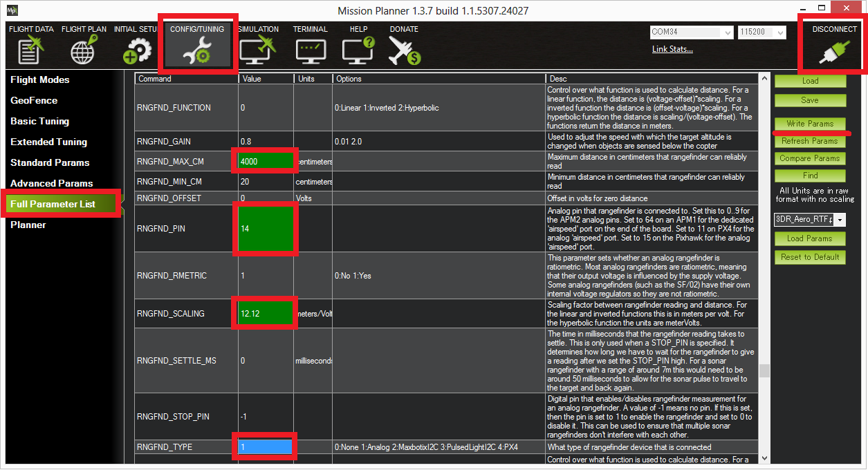Open Initial Setup gear icon
The image size is (868, 470).
[137, 50]
